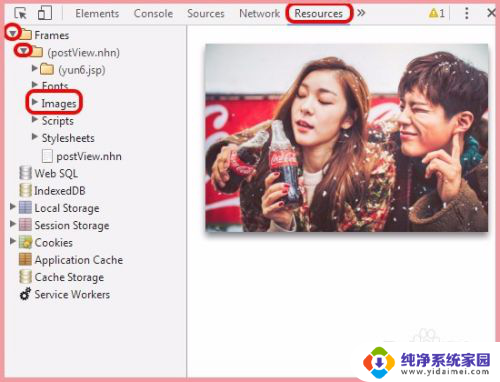The image size is (500, 382).
Task: Expand the Images node arrow
Action: [x=34, y=102]
